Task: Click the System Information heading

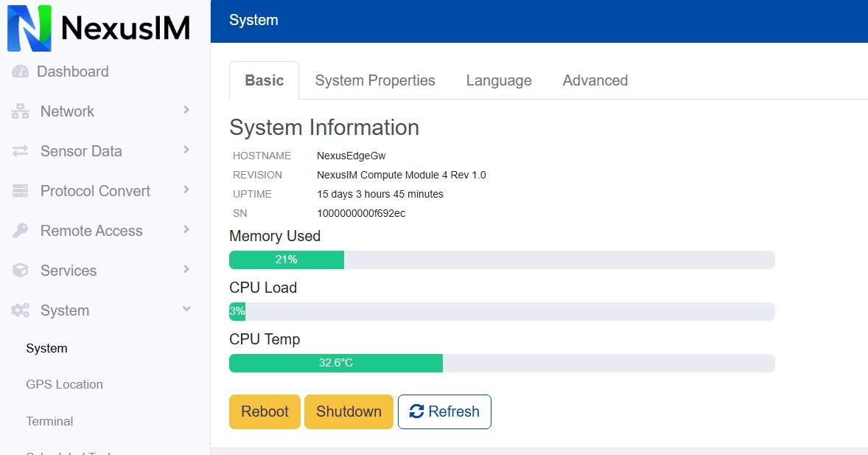Action: coord(323,128)
